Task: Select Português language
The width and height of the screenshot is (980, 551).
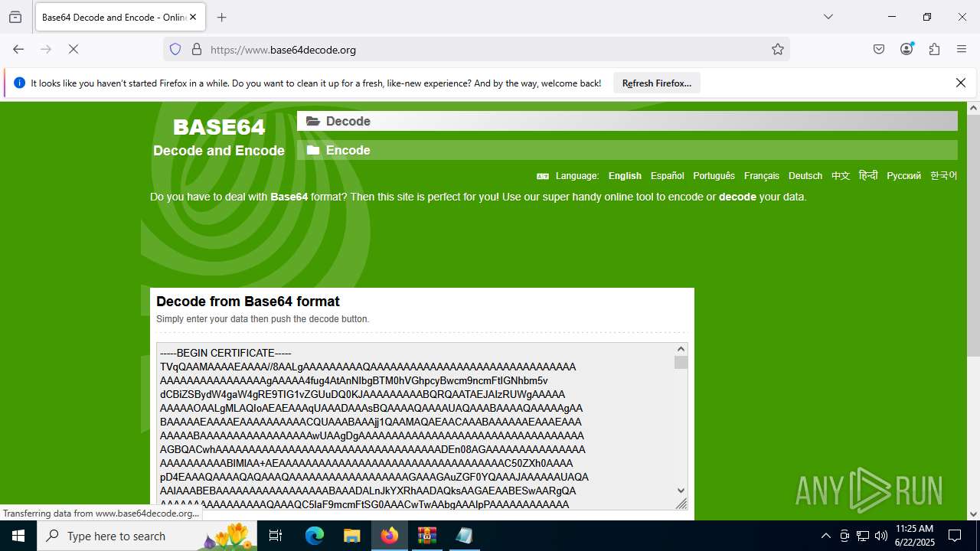Action: coord(714,176)
